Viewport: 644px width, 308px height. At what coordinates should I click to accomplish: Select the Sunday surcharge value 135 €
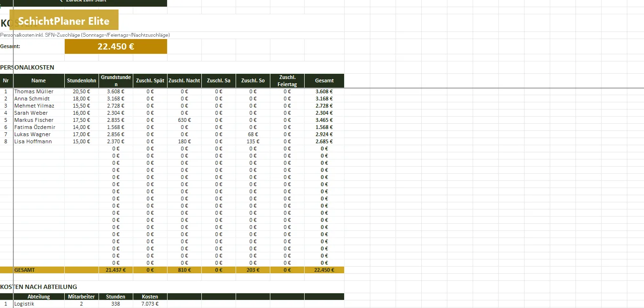pyautogui.click(x=253, y=141)
